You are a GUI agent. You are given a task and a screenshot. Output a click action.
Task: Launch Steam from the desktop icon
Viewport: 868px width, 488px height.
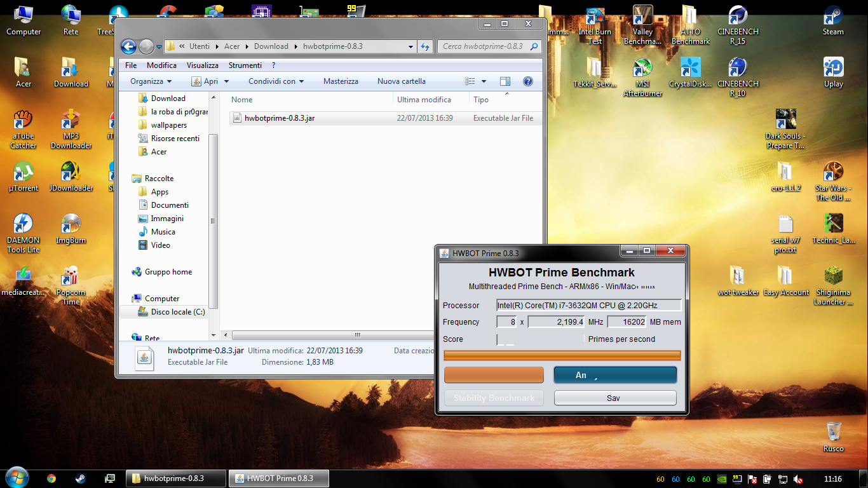[833, 20]
